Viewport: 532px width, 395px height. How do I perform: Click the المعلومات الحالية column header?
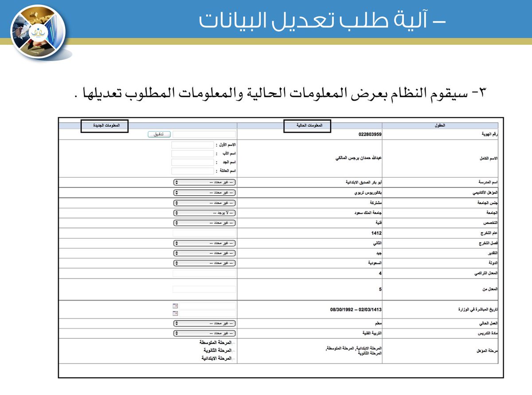[x=309, y=126]
